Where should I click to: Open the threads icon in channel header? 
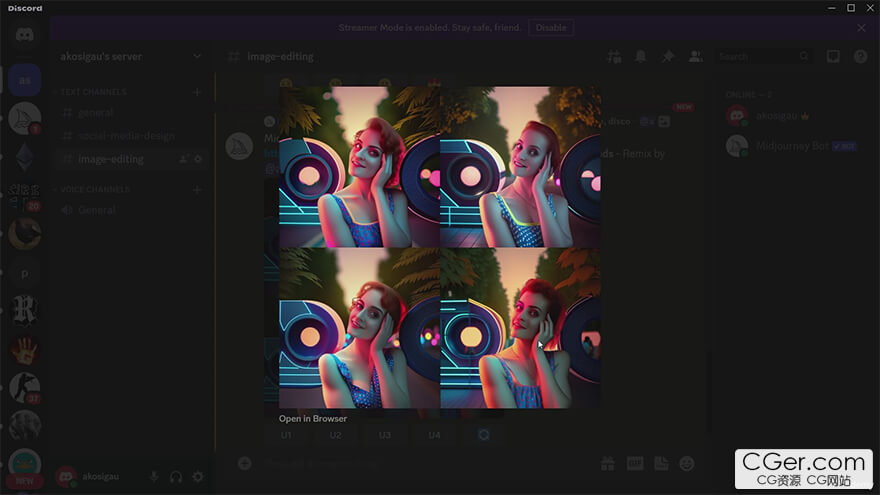[614, 56]
